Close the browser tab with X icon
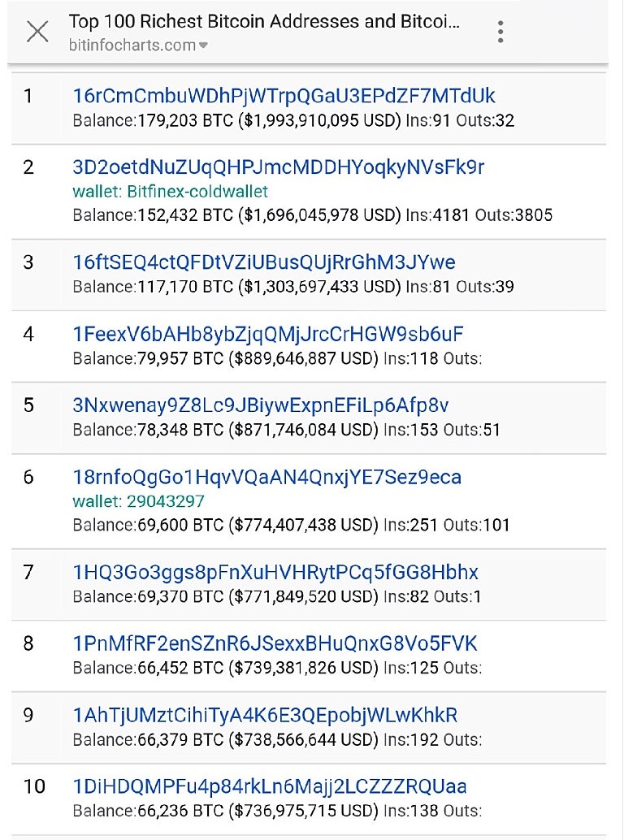 pyautogui.click(x=37, y=32)
